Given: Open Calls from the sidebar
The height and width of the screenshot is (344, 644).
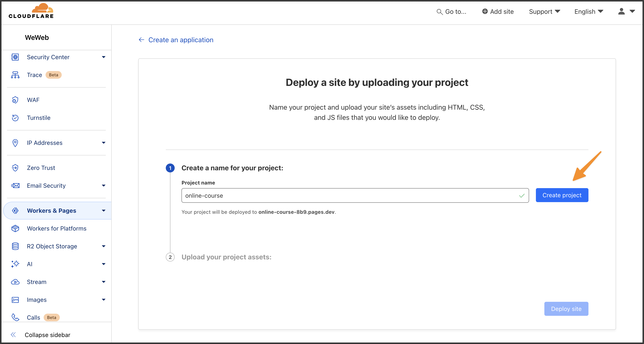Looking at the screenshot, I should pos(33,317).
